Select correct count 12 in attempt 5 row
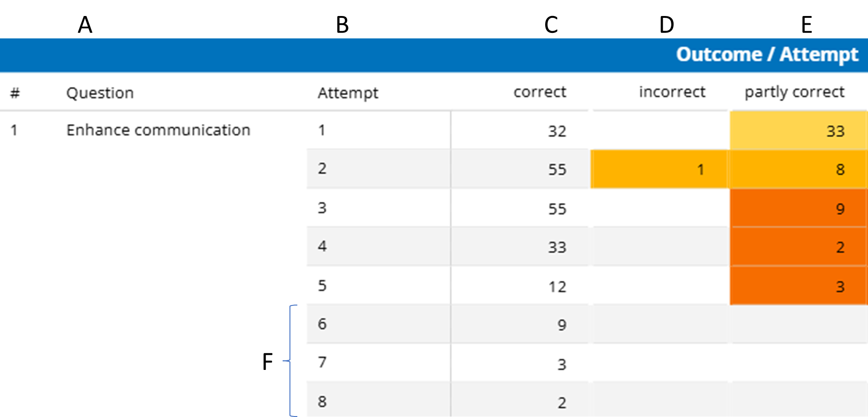This screenshot has width=868, height=417. 557,287
